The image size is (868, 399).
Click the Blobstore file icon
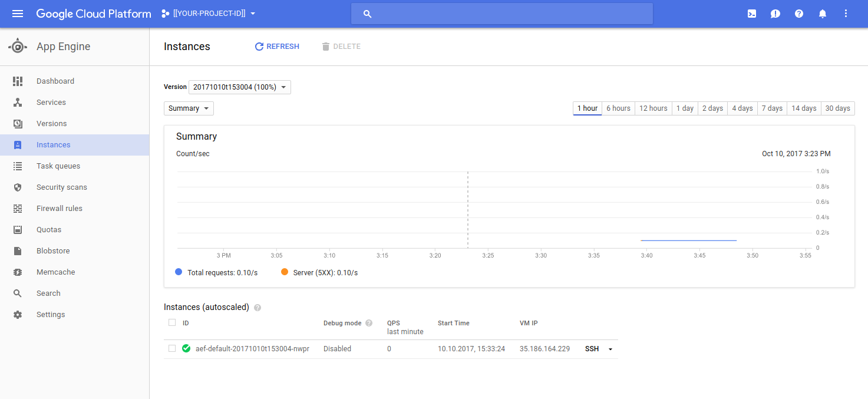(18, 251)
